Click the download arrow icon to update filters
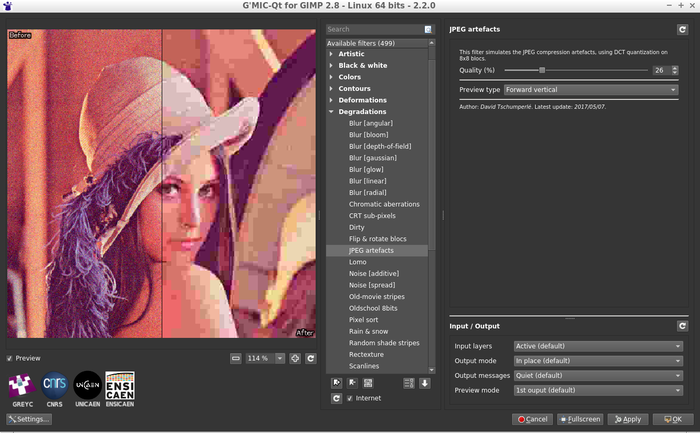This screenshot has height=433, width=700. 425,383
